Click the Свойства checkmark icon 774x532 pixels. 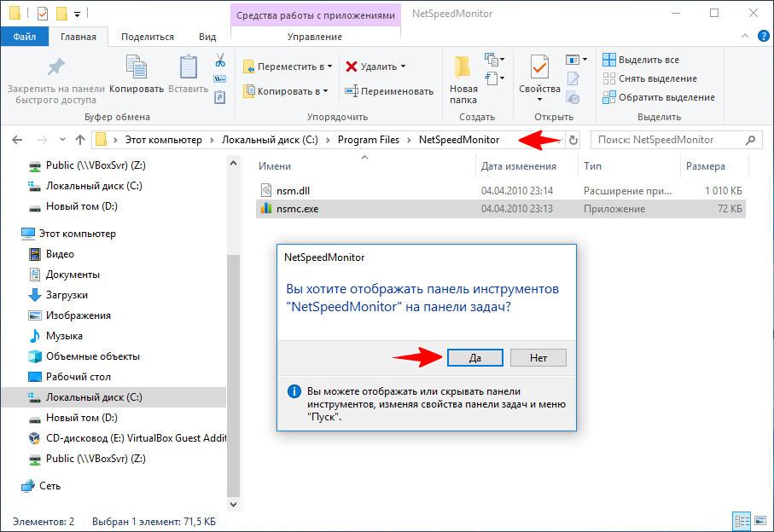pyautogui.click(x=539, y=66)
